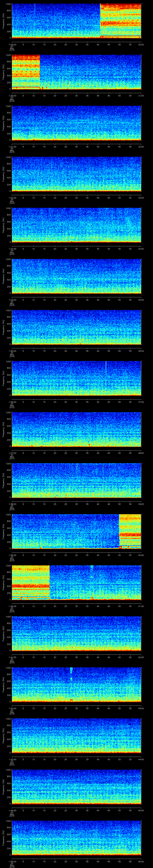Click the Frequency (Hz) axis label of the 1:33:00 panel
The image size is (153, 868).
[3, 225]
